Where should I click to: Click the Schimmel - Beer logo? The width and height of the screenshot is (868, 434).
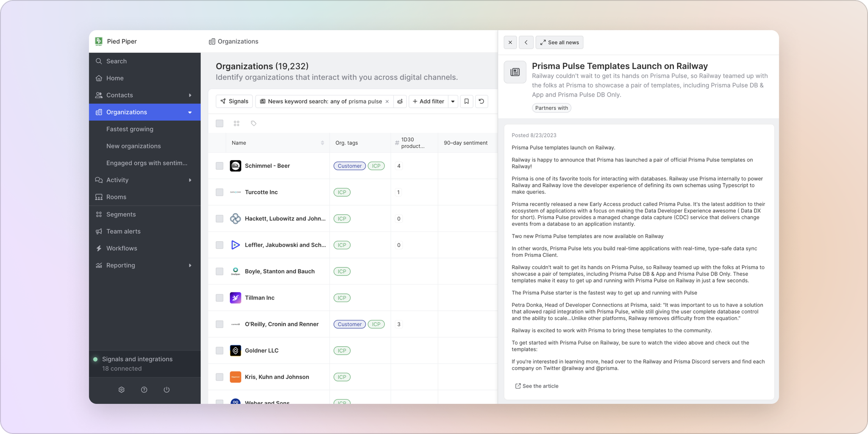(x=236, y=166)
